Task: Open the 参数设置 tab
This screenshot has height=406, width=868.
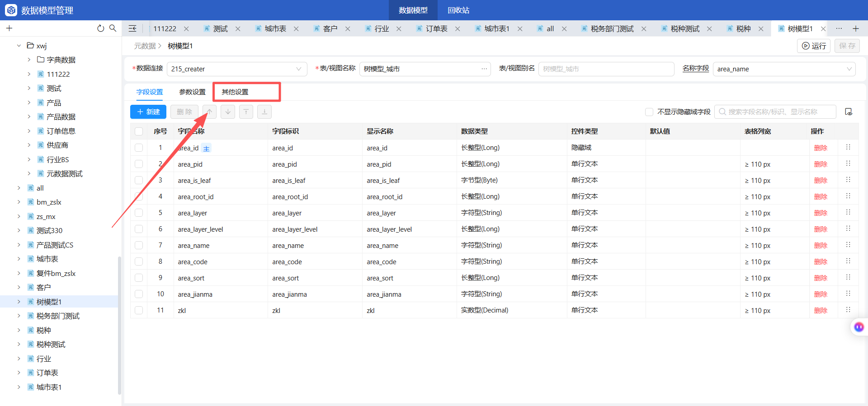Action: (x=192, y=92)
